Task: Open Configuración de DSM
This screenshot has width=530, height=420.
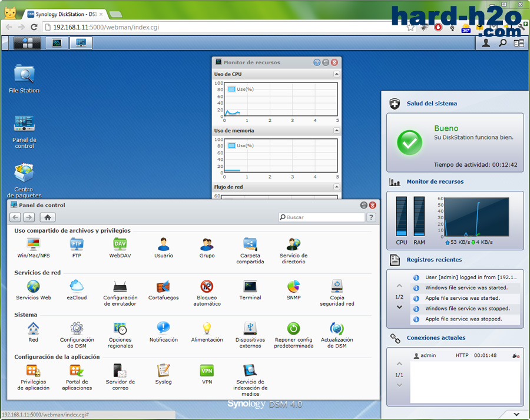Action: (x=77, y=335)
